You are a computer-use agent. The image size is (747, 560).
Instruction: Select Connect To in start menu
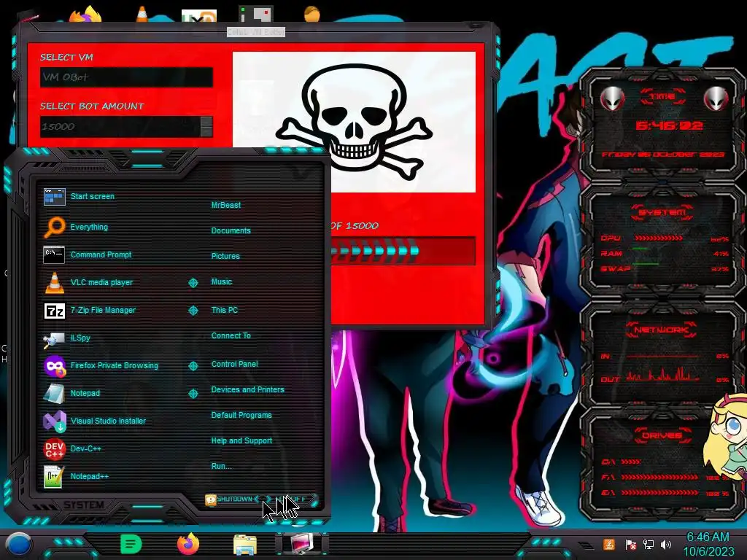pyautogui.click(x=231, y=335)
